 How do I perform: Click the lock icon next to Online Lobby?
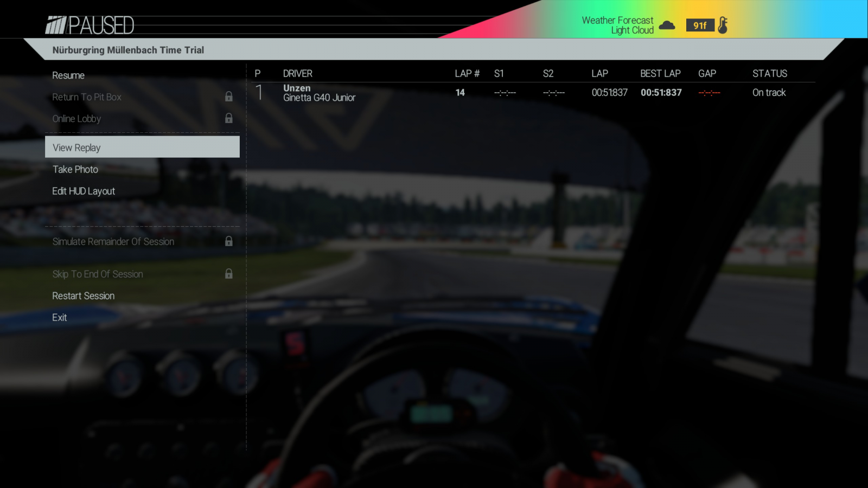(228, 118)
